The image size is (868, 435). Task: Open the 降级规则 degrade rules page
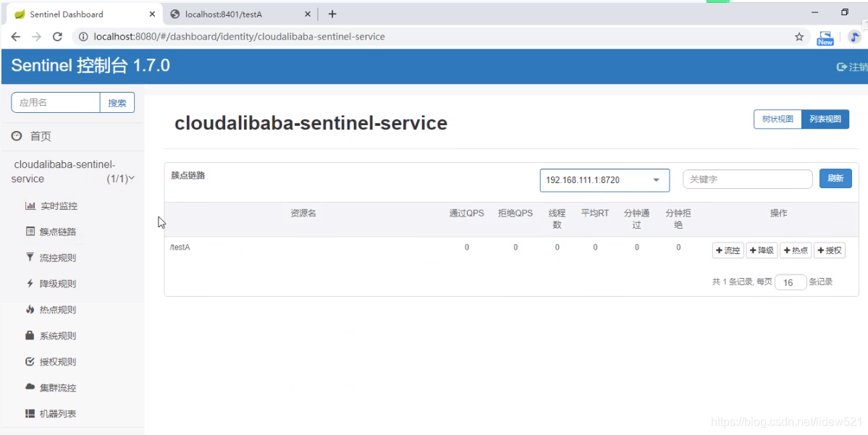(x=51, y=284)
